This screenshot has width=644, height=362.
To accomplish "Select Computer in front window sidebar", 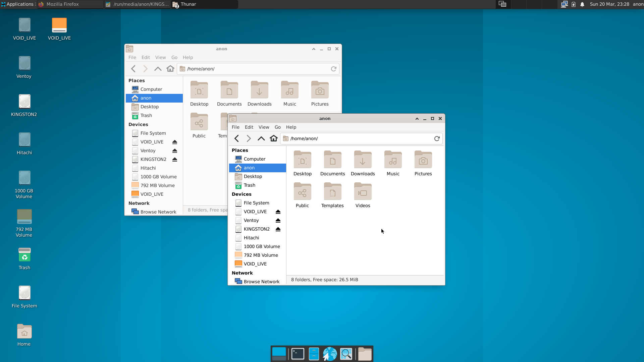I will [257, 159].
